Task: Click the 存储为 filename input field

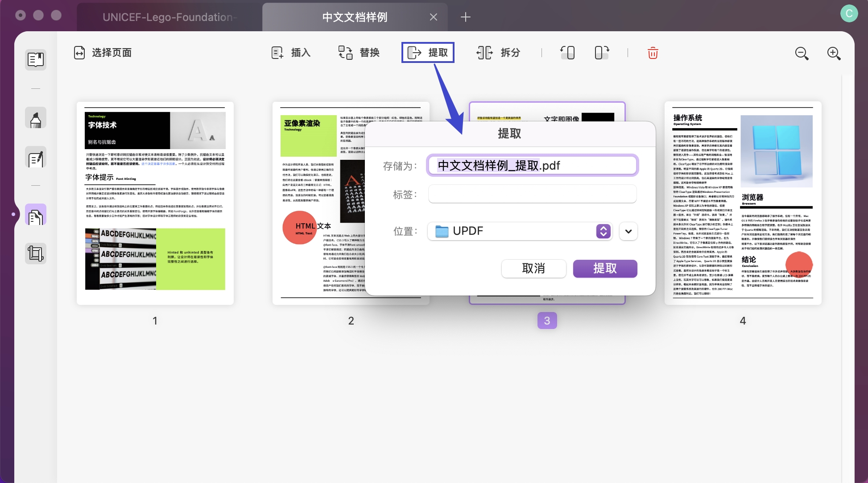Action: [x=533, y=166]
